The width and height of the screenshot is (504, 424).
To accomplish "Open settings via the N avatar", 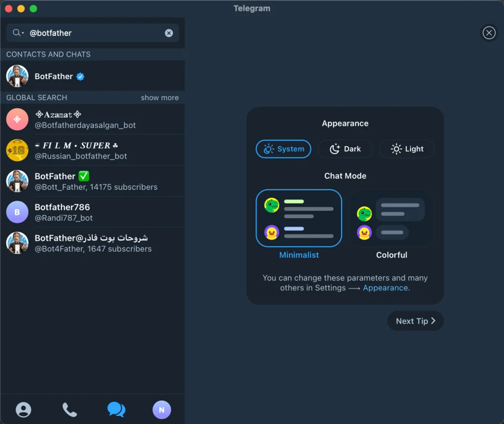I will pos(161,410).
